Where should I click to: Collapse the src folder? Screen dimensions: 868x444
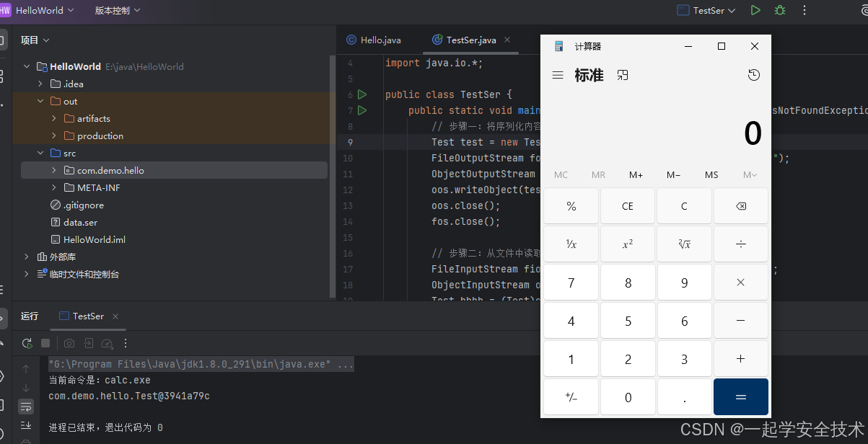(x=41, y=153)
